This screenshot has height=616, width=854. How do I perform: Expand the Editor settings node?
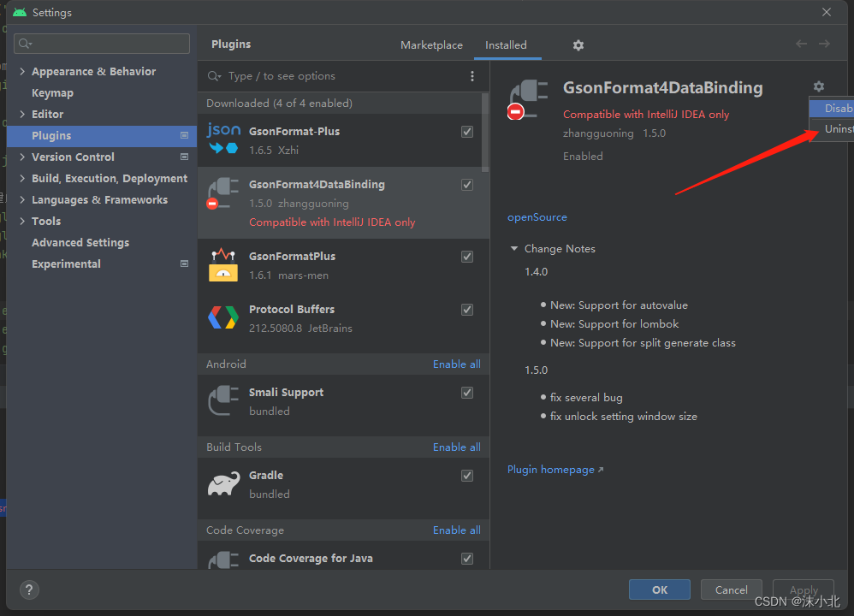click(x=22, y=114)
